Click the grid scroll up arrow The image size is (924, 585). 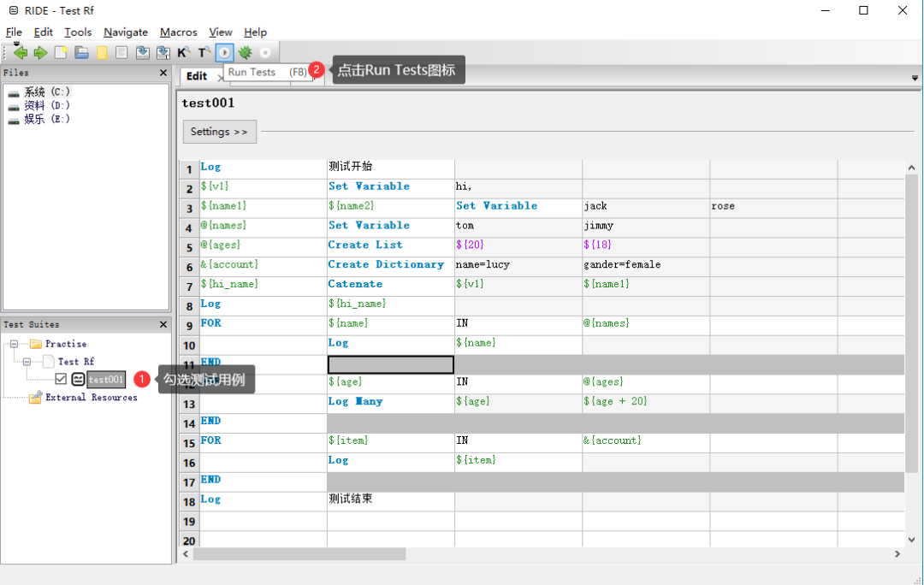[x=912, y=168]
